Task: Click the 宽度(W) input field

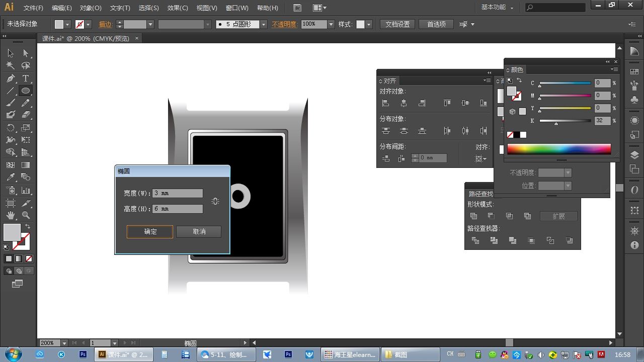Action: tap(178, 194)
